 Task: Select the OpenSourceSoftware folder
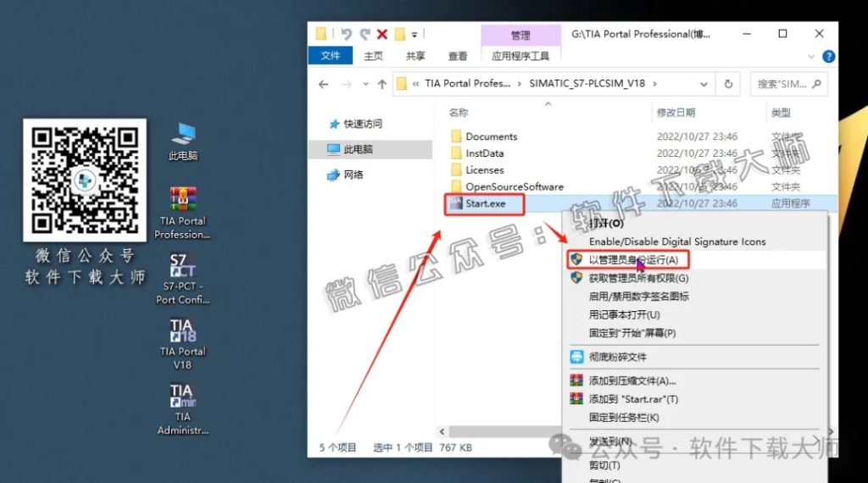click(x=515, y=186)
